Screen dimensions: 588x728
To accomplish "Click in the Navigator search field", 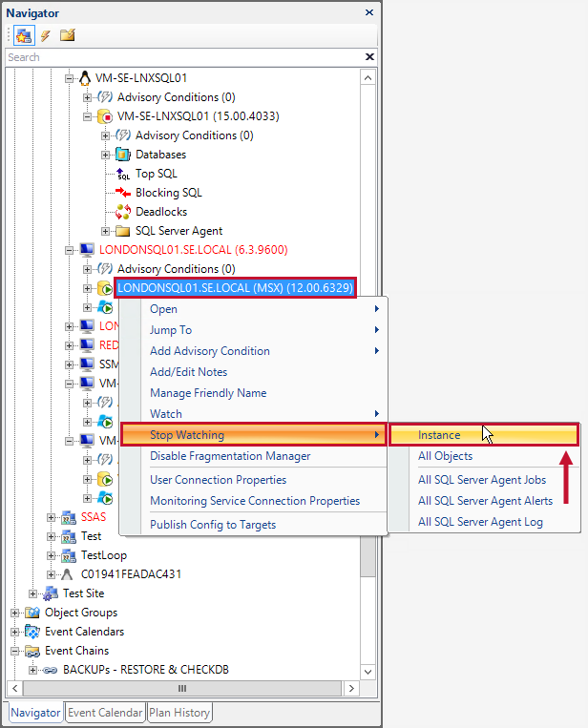I will (181, 57).
